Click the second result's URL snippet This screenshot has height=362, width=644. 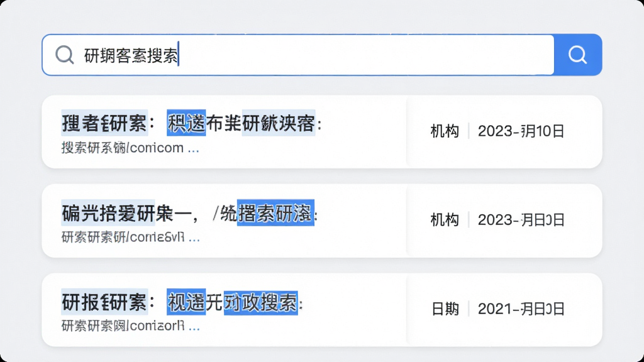click(x=123, y=237)
